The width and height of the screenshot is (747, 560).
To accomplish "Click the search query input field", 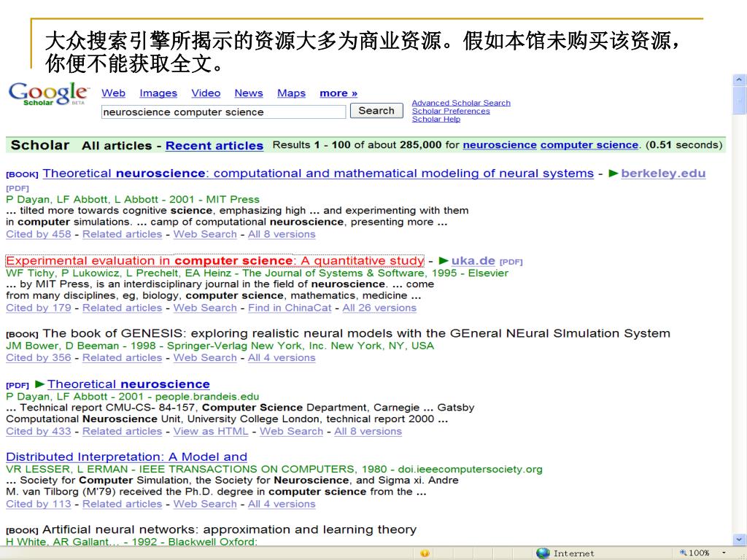I will tap(223, 112).
